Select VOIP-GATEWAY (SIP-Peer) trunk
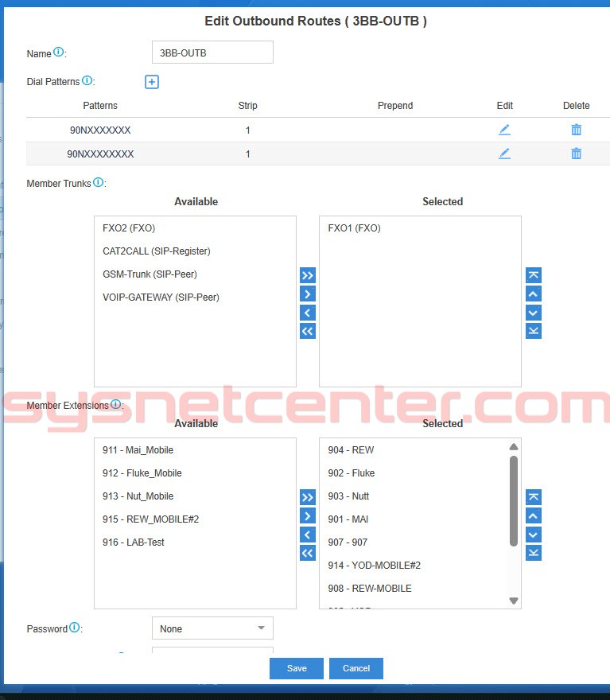The height and width of the screenshot is (700, 610). [x=161, y=297]
